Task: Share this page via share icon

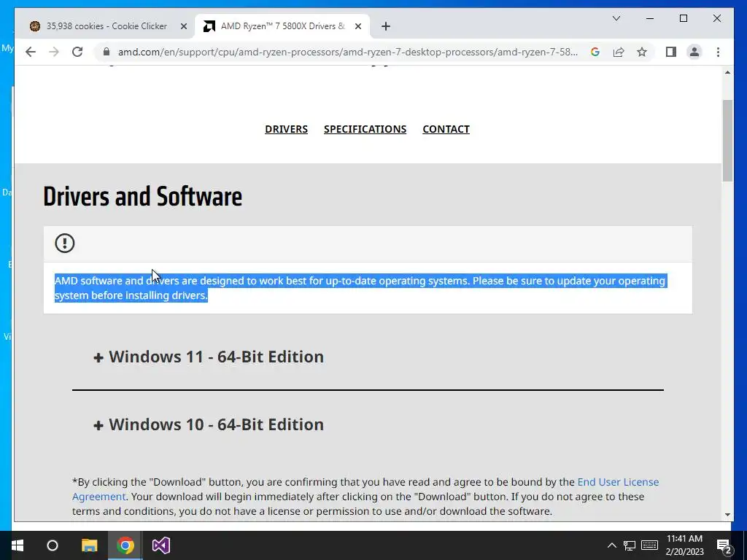Action: [x=619, y=52]
